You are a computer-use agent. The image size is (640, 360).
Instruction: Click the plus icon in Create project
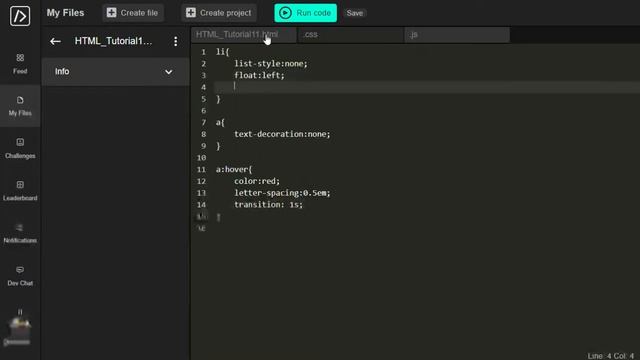coord(191,13)
